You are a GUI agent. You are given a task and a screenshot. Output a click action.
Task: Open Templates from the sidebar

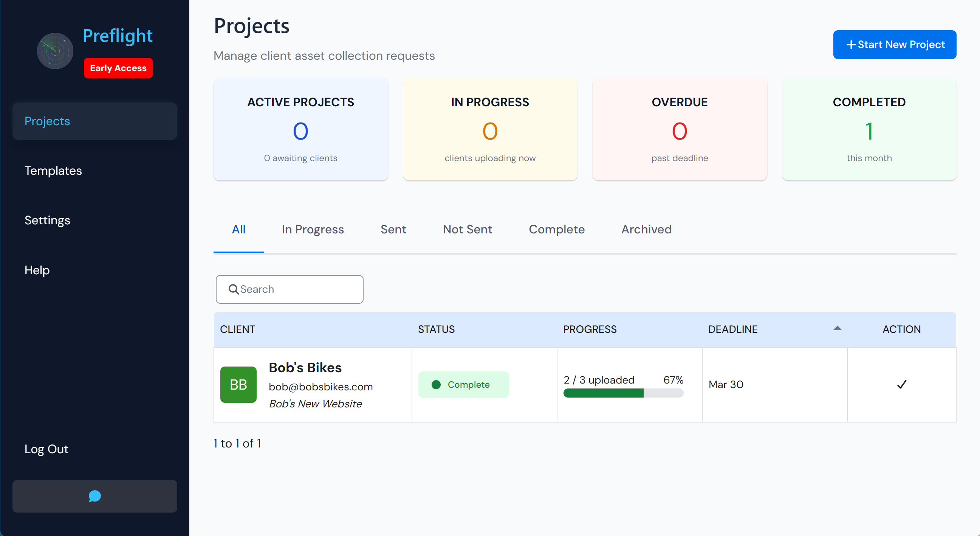[53, 171]
